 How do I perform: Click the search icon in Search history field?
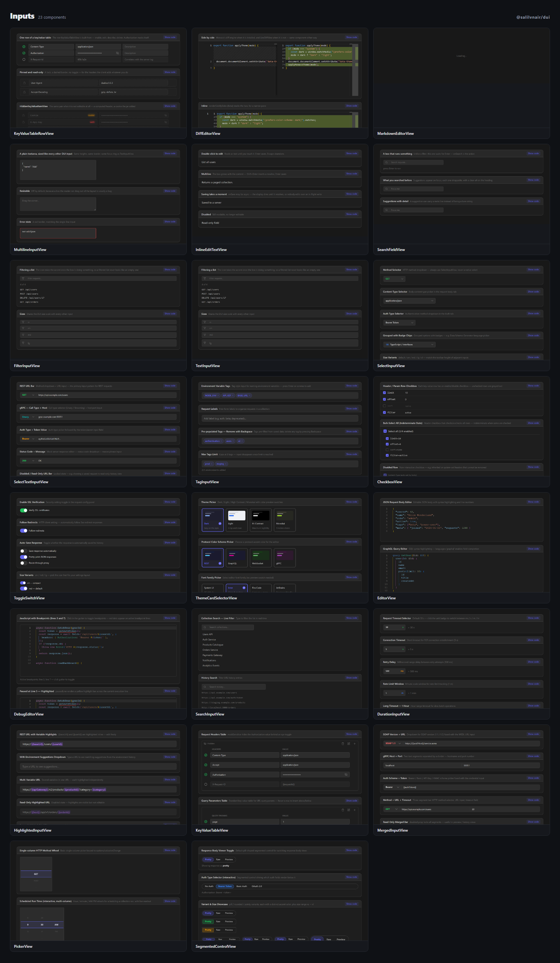(x=205, y=687)
